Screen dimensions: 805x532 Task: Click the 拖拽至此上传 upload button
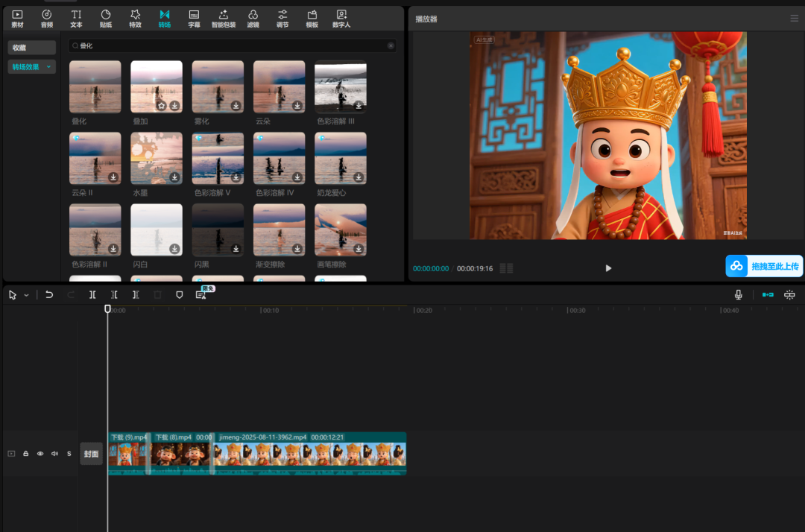coord(764,266)
